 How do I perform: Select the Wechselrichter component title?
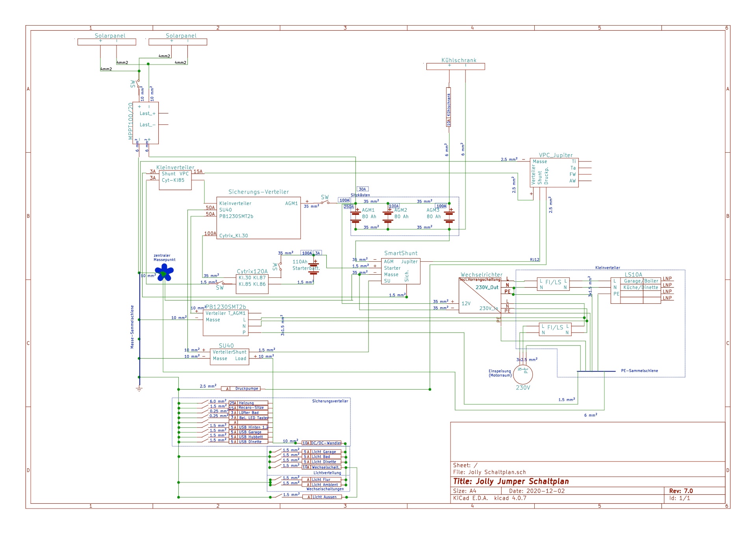point(482,275)
